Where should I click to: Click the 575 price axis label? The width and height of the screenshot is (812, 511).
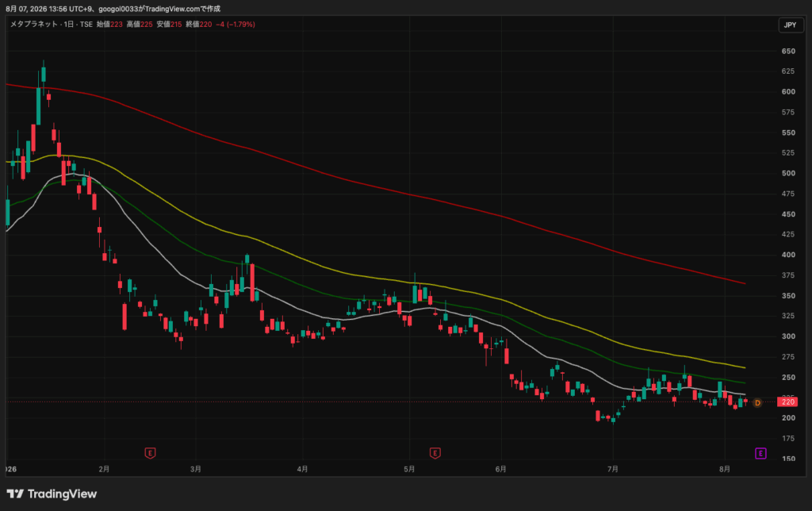pyautogui.click(x=788, y=112)
